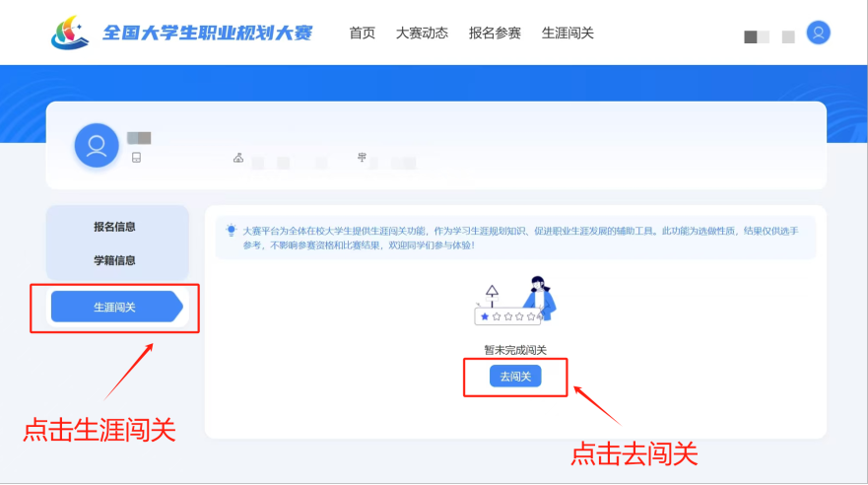This screenshot has width=868, height=485.
Task: Click the 暂未完成闯关 status text
Action: point(514,350)
